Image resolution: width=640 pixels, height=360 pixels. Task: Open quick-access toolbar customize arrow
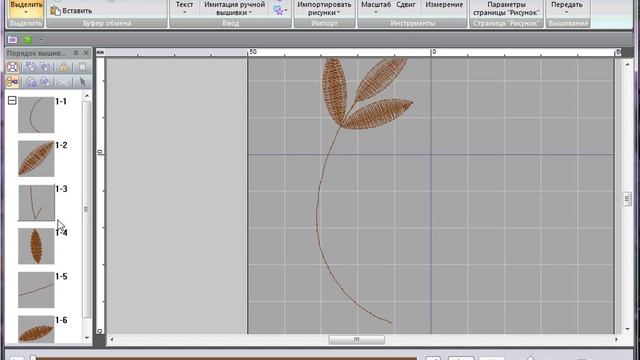pos(41,40)
